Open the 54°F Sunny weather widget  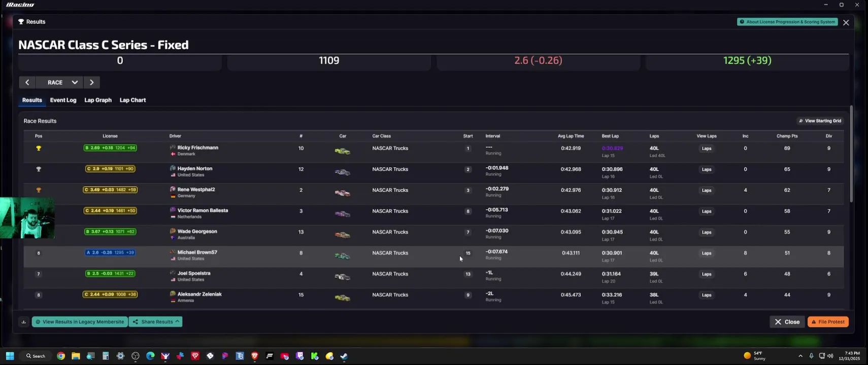click(755, 356)
